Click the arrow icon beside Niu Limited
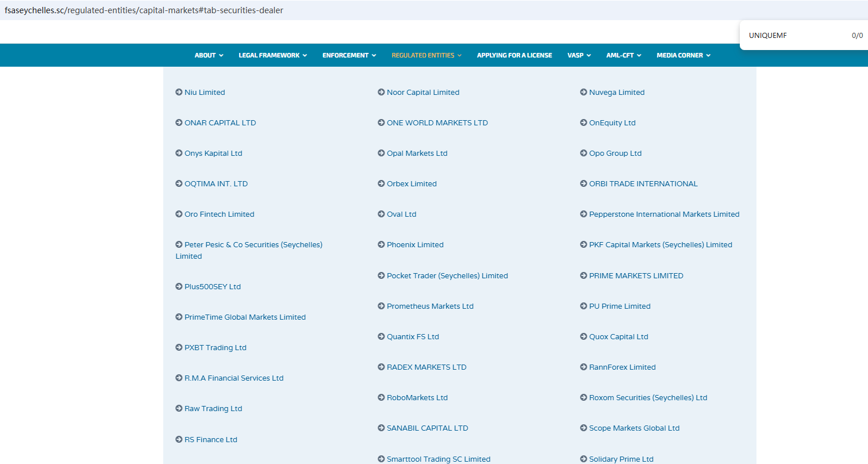This screenshot has width=868, height=464. [179, 92]
